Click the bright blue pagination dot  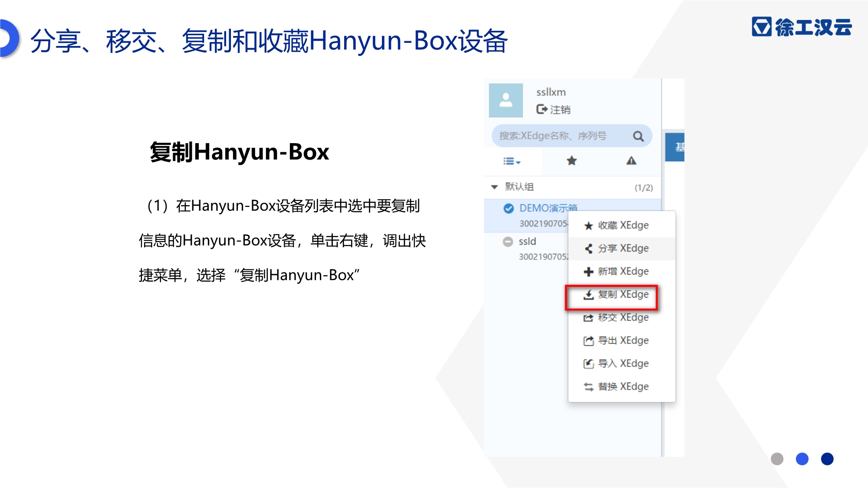click(x=802, y=459)
